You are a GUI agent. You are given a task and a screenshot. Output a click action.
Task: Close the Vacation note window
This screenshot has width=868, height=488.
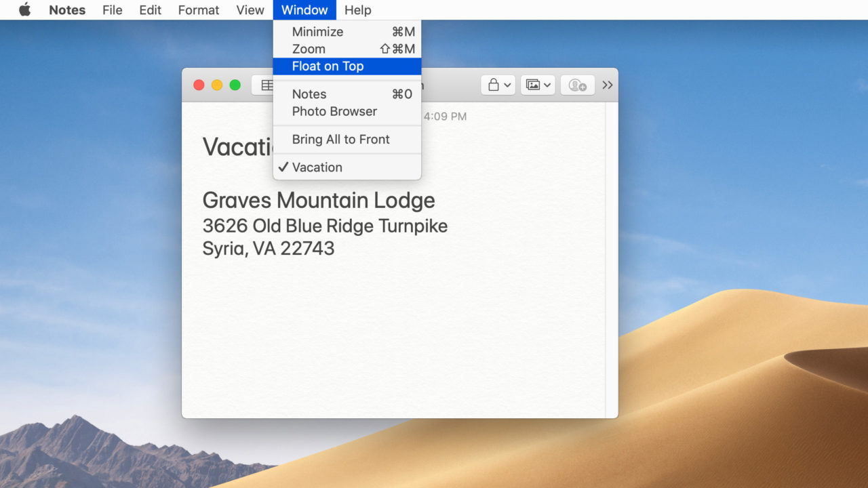[x=199, y=85]
